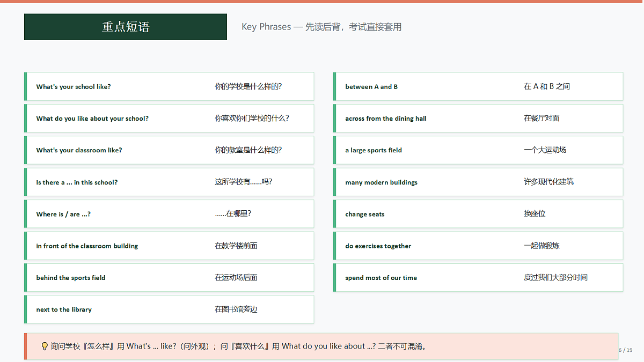
Task: Click phrase "behind the sports field"
Action: [71, 278]
